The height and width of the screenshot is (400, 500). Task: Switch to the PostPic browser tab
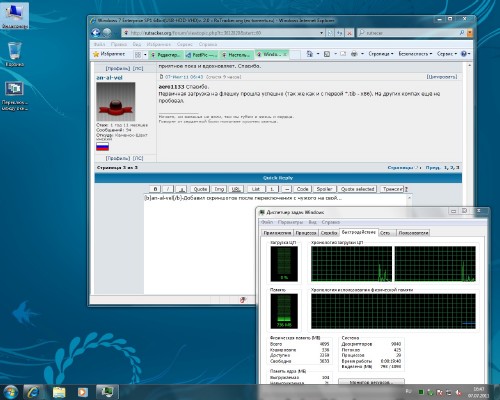[x=201, y=55]
